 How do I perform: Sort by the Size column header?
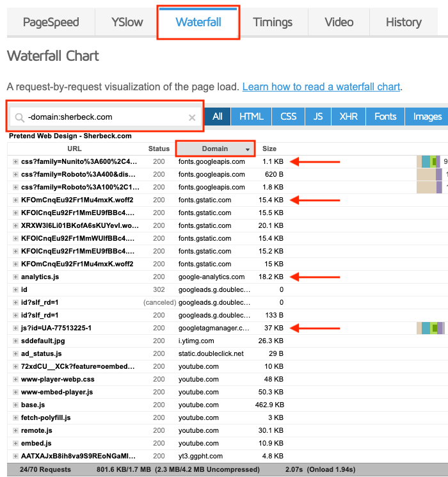[269, 149]
